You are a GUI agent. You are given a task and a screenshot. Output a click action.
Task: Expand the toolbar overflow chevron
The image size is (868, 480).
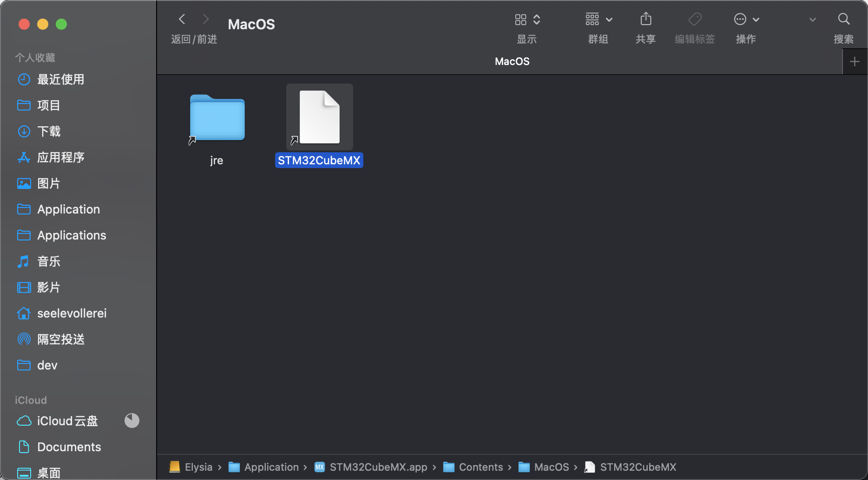tap(812, 19)
